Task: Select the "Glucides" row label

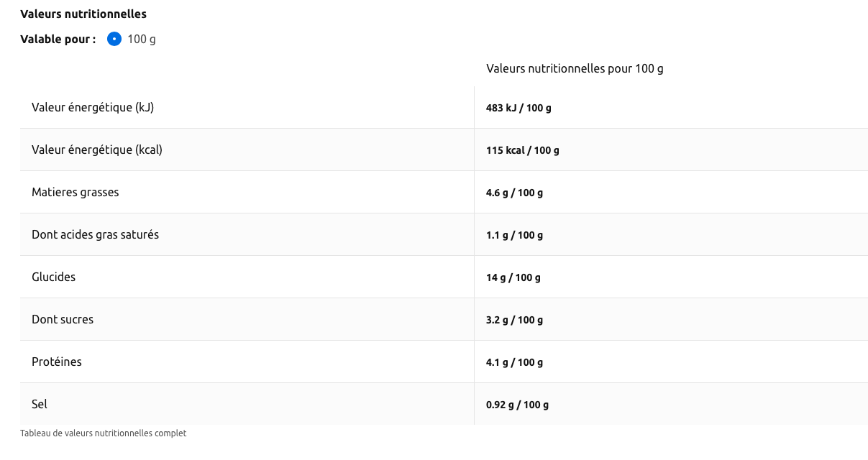Action: point(53,277)
